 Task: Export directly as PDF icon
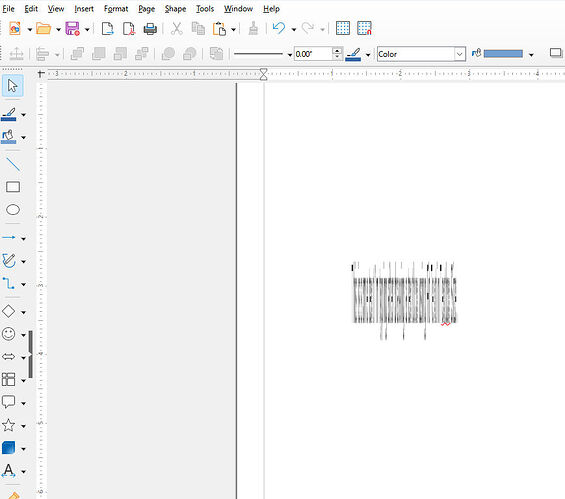coord(129,28)
